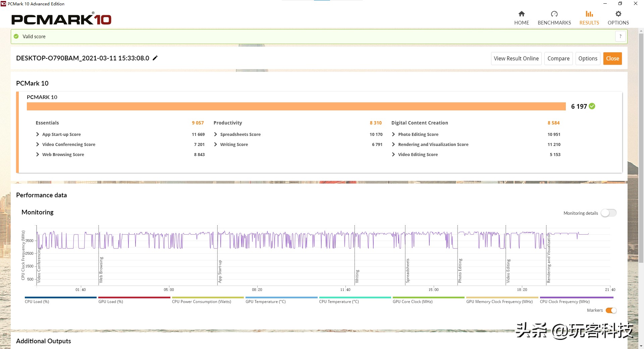This screenshot has height=349, width=644.
Task: Click the PCMark 10 logo
Action: click(x=61, y=19)
